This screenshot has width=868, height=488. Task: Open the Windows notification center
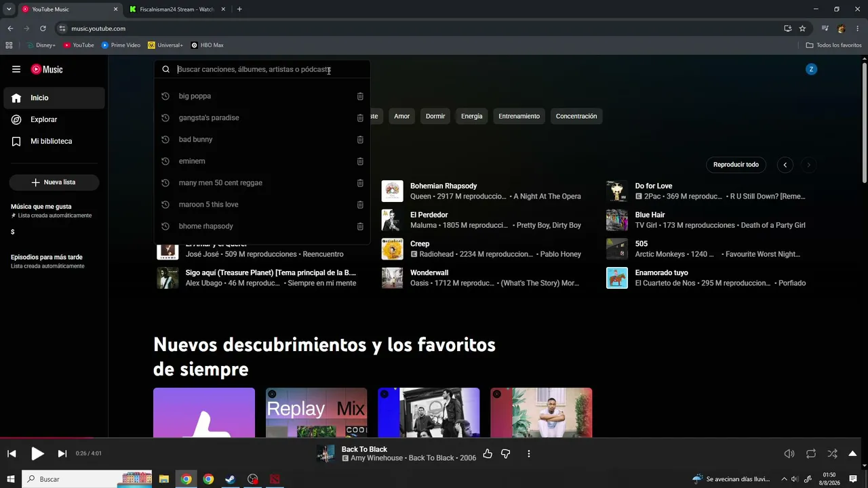pyautogui.click(x=853, y=479)
